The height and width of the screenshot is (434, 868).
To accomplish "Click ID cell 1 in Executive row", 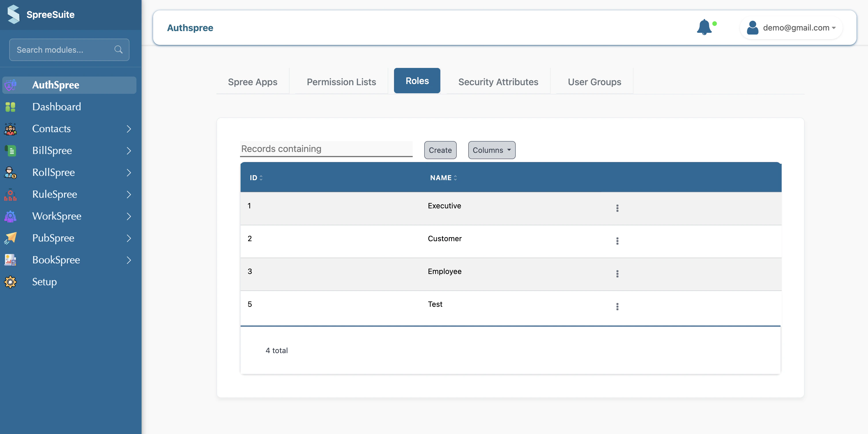I will (249, 205).
